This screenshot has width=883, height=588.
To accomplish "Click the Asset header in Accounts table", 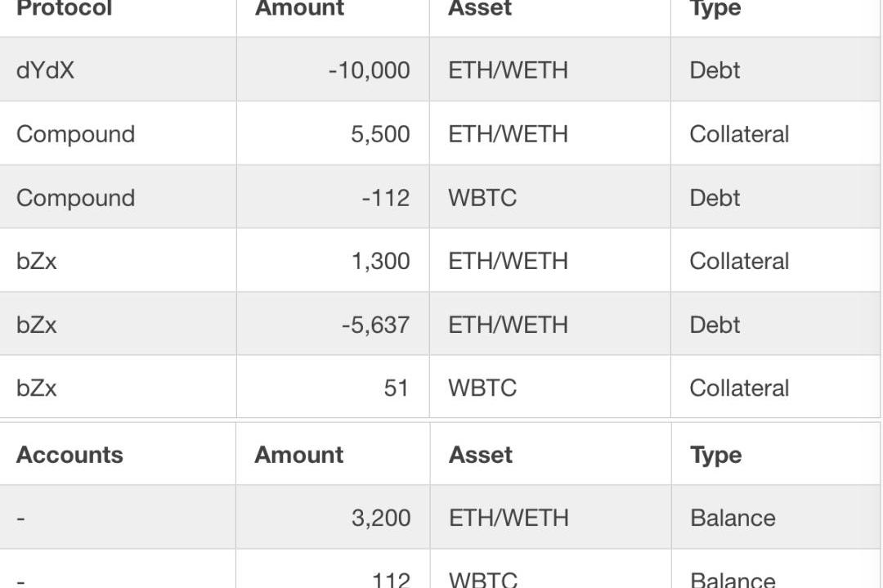I will click(481, 455).
